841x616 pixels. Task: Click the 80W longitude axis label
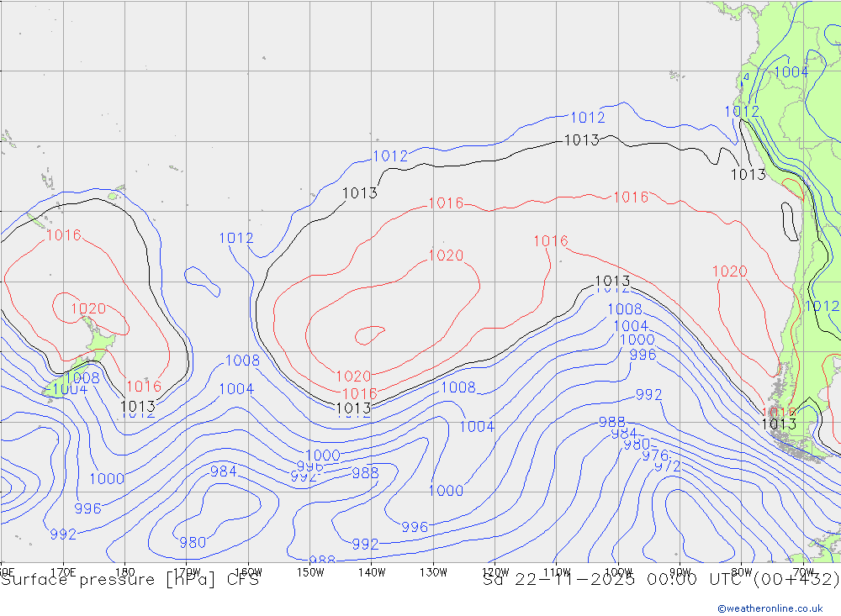pos(742,571)
